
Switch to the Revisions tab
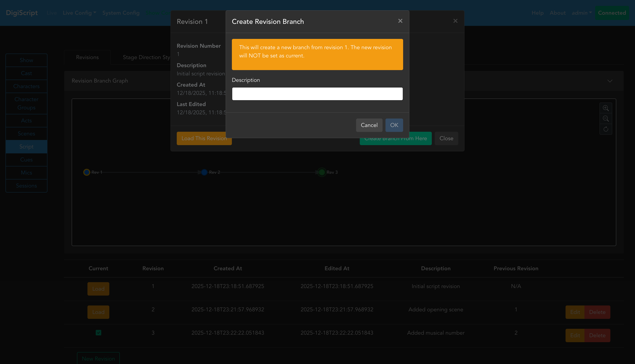click(x=87, y=57)
